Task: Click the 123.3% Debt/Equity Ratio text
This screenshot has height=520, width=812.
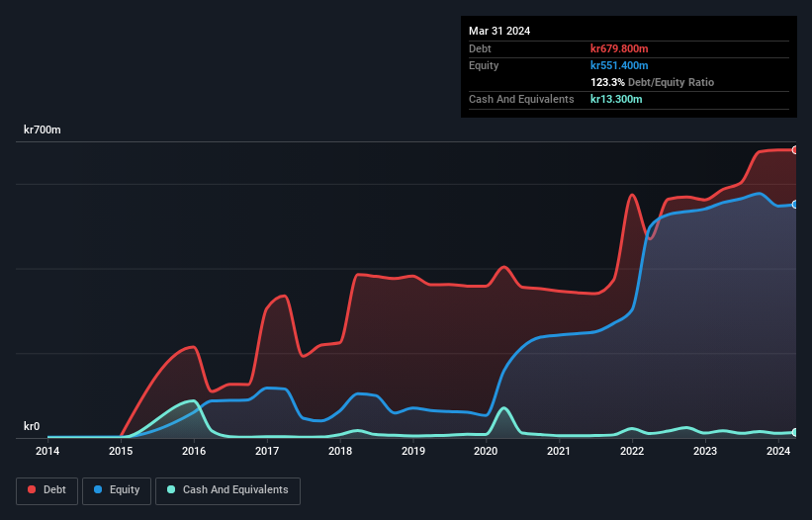Action: (652, 82)
